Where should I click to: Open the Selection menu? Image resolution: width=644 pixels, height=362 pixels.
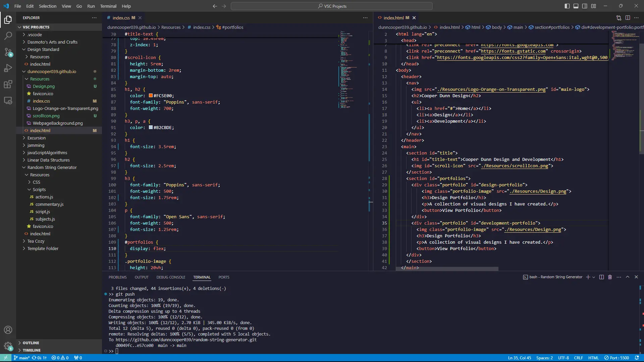click(48, 6)
